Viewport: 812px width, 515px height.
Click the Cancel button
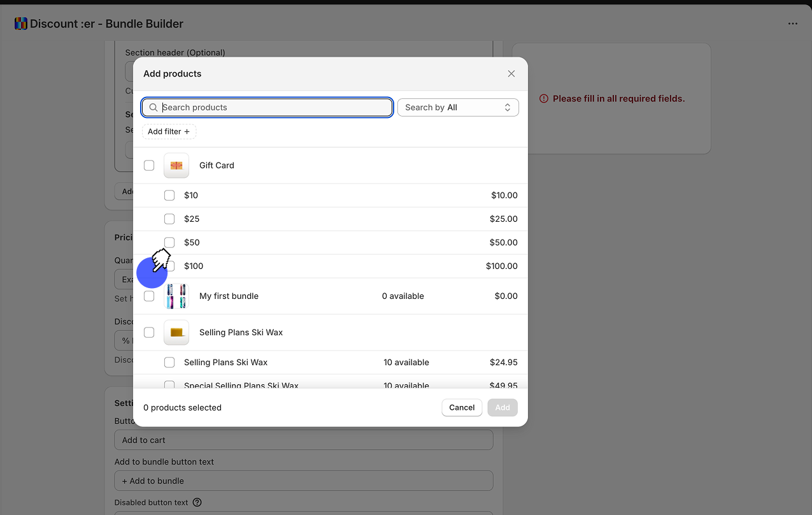[462, 408]
